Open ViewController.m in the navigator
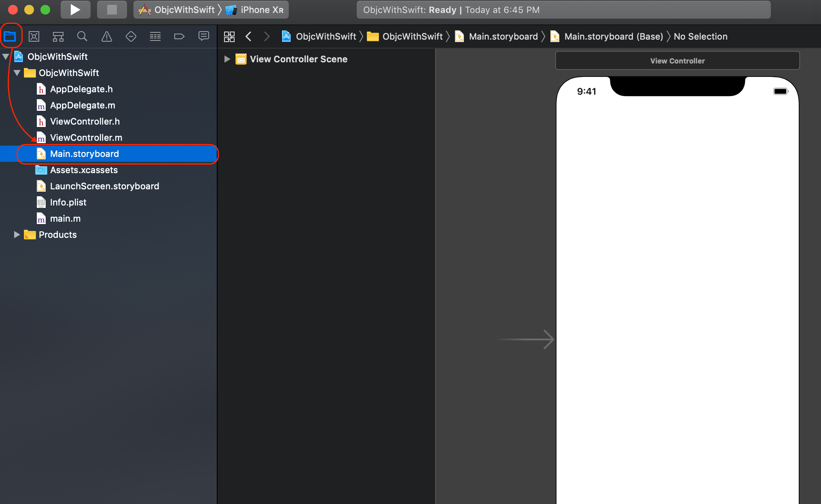The width and height of the screenshot is (821, 504). [x=86, y=138]
